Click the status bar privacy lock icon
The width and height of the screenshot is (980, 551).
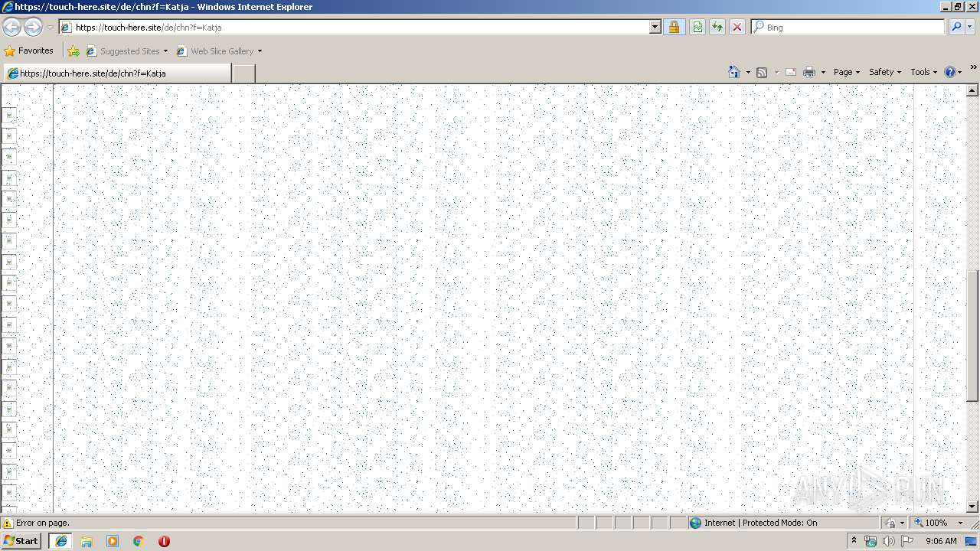click(x=890, y=523)
